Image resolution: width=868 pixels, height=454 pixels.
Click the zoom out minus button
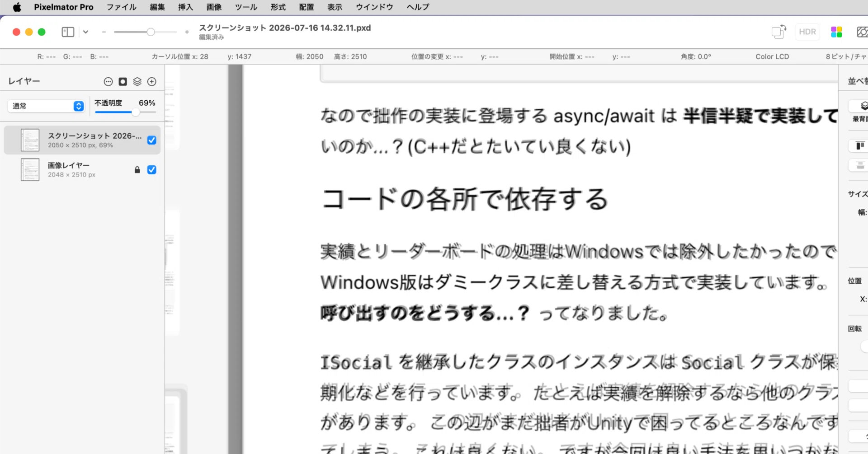click(x=104, y=32)
